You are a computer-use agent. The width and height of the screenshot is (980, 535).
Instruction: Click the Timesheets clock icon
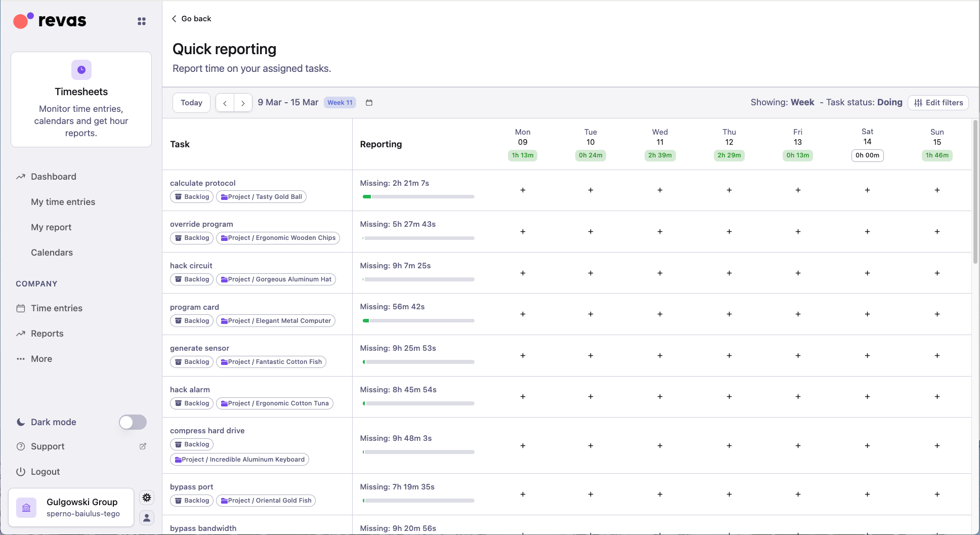pyautogui.click(x=81, y=70)
